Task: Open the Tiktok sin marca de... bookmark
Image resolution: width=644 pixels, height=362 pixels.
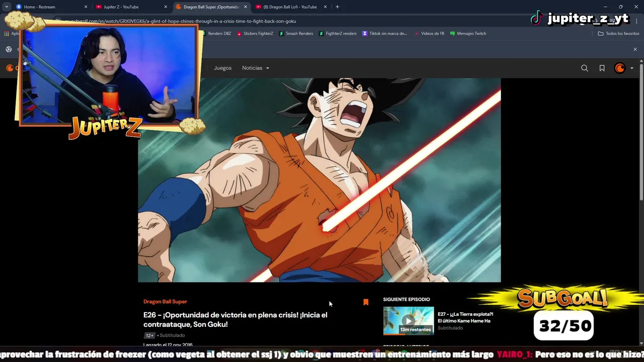Action: click(384, 34)
